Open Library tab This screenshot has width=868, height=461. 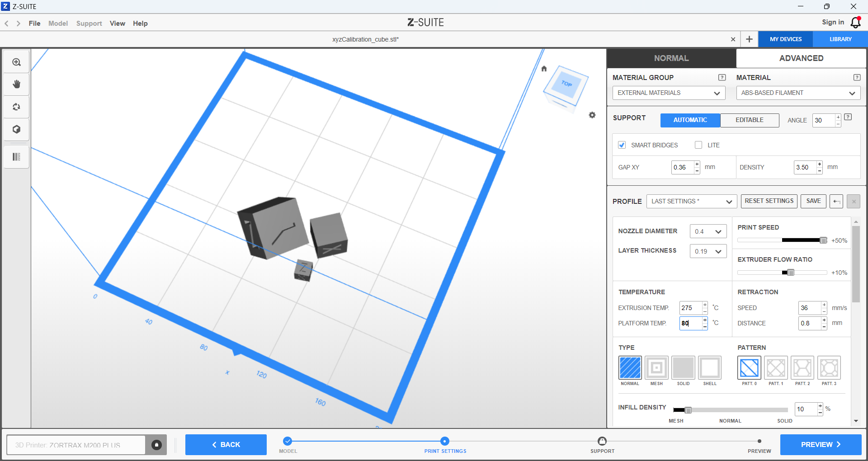[x=840, y=39]
